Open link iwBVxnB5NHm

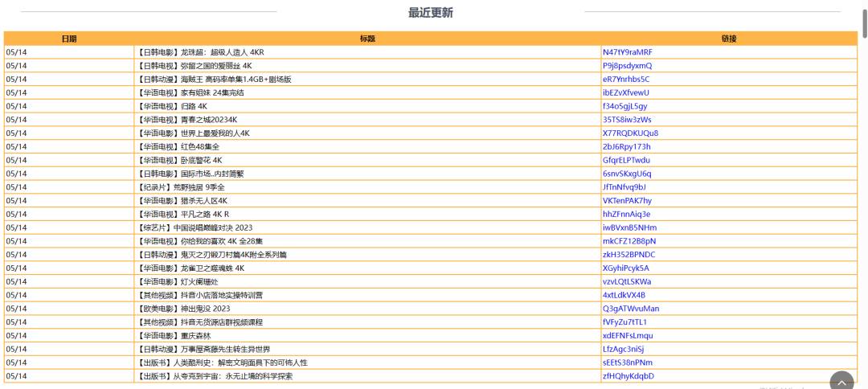630,228
